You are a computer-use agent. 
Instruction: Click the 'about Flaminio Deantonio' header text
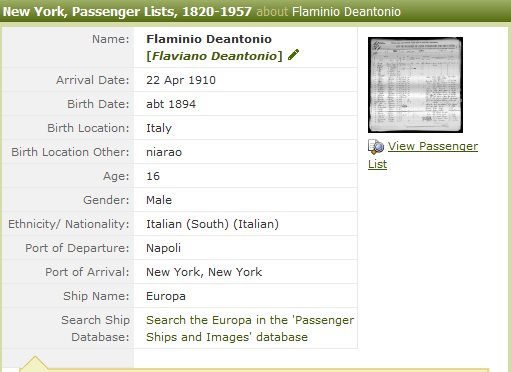(x=328, y=12)
